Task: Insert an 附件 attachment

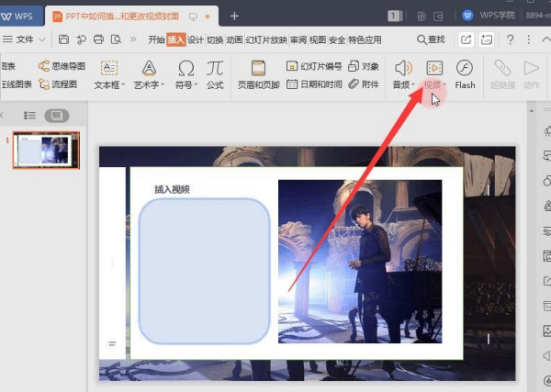Action: [364, 84]
